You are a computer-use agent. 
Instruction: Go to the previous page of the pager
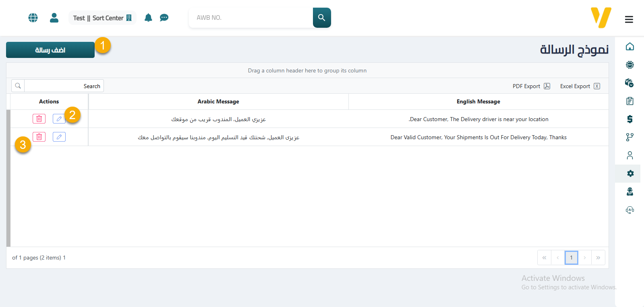tap(558, 258)
